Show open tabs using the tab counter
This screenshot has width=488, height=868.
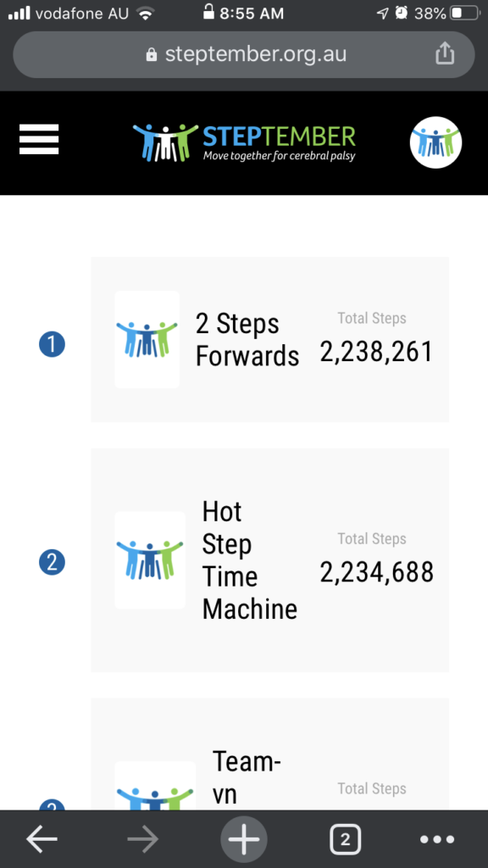coord(346,840)
